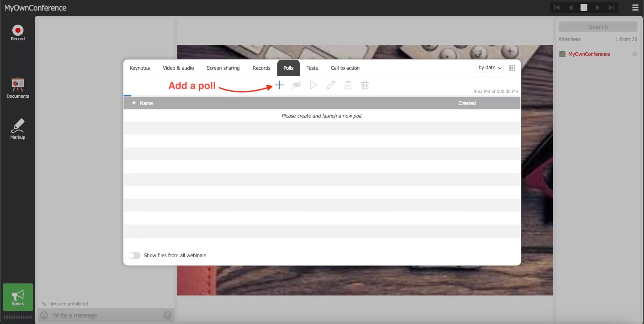The image size is (644, 324).
Task: Open the Screen sharing tab
Action: 223,68
